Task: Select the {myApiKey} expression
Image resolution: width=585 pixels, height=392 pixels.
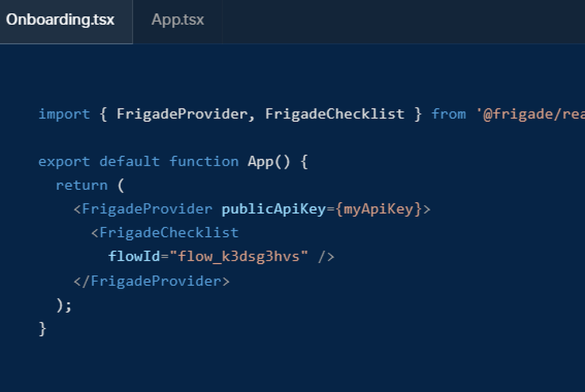Action: [x=378, y=209]
